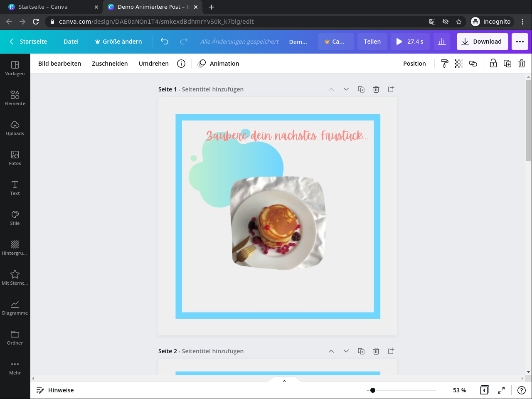Duplicate Seite 2 page
532x399 pixels.
pos(361,351)
